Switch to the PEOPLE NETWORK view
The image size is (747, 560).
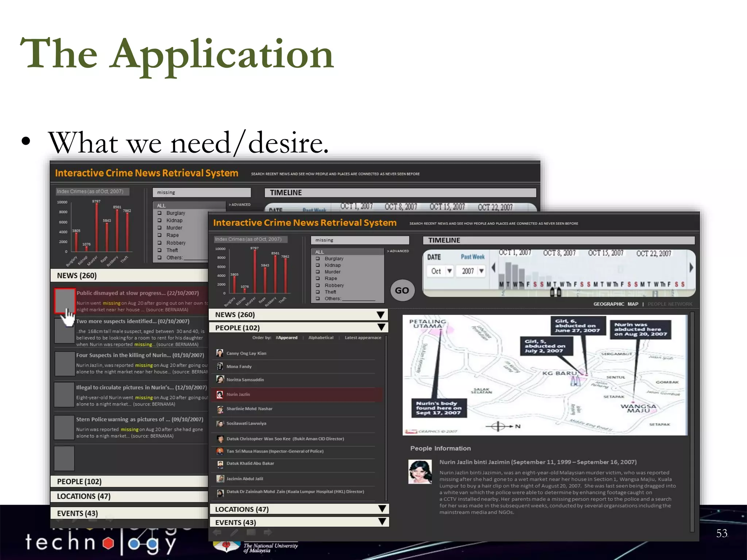click(670, 304)
